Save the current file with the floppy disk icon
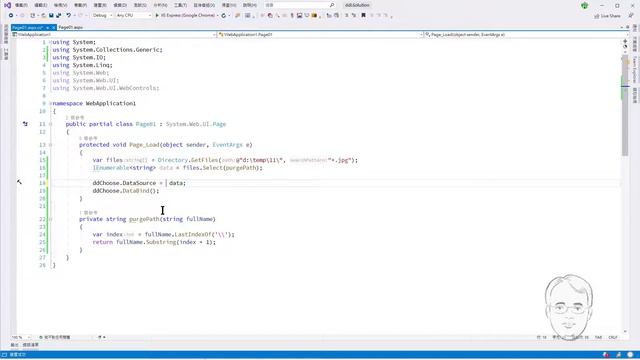The width and height of the screenshot is (640, 360). [x=51, y=15]
